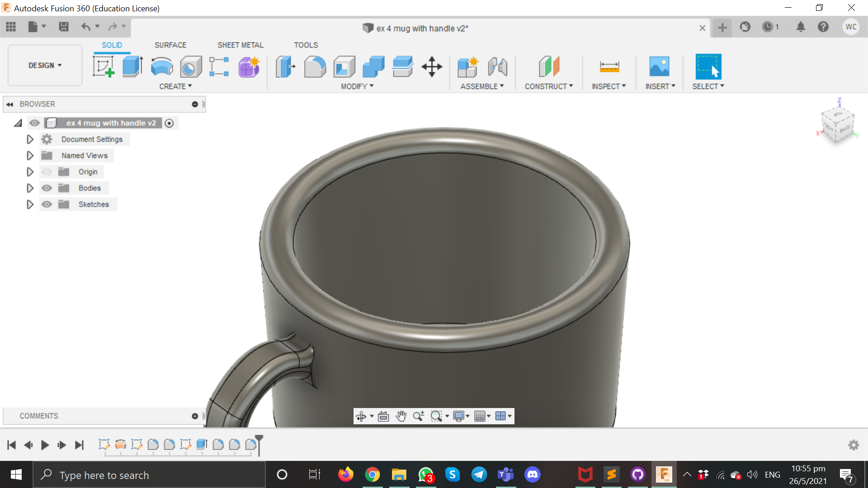Hide the Bodies folder

coord(47,188)
